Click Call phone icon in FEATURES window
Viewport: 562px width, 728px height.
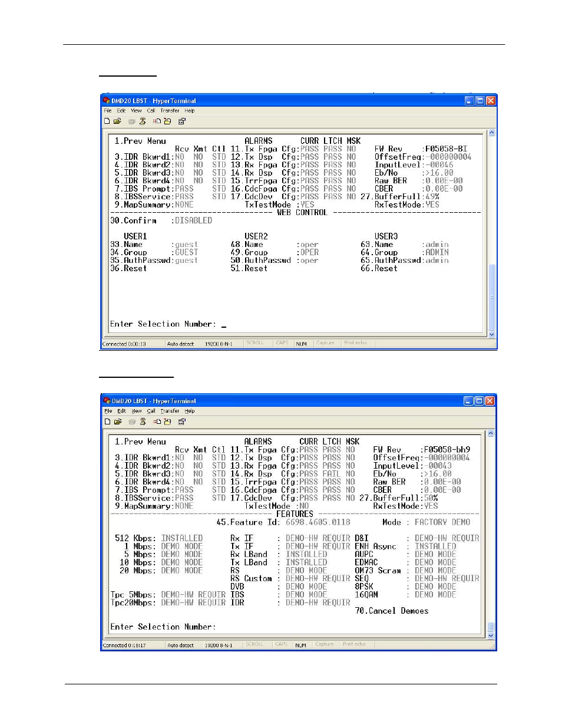132,422
